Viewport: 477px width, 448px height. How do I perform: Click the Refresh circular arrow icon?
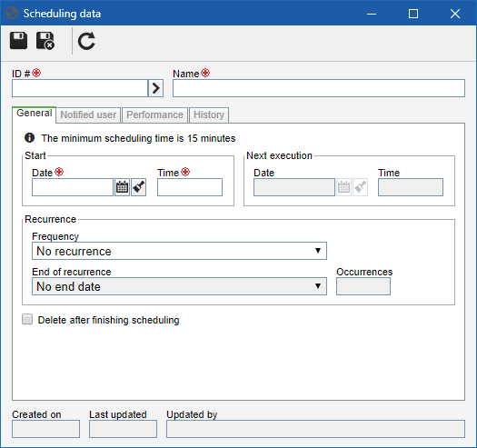pos(86,41)
